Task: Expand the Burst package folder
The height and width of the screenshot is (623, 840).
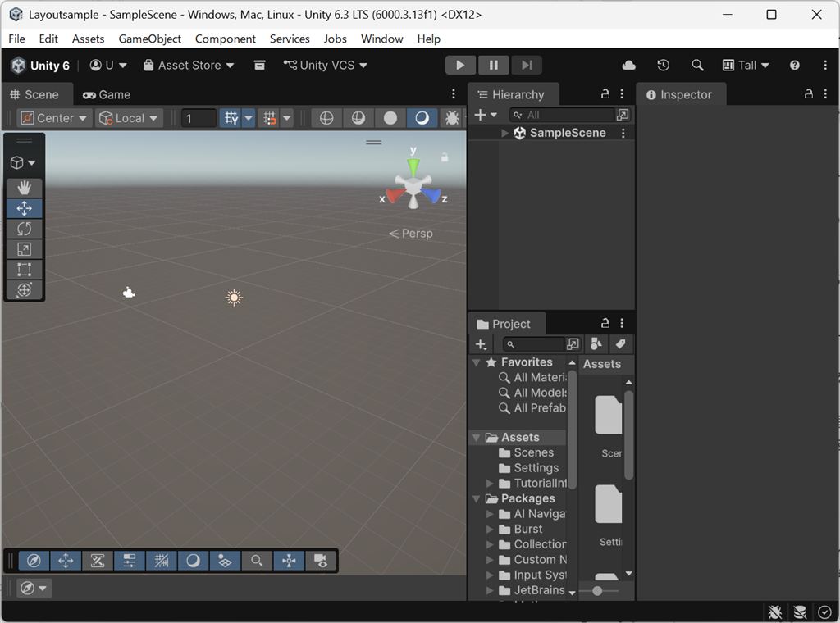Action: pos(491,529)
